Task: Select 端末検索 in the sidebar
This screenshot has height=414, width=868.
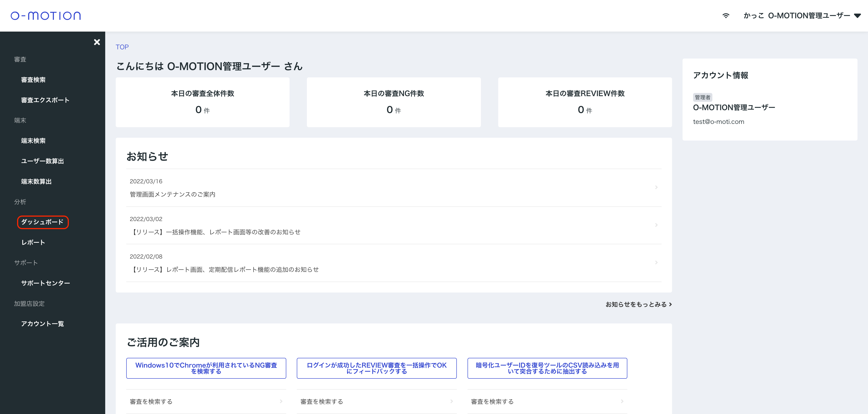Action: 33,141
